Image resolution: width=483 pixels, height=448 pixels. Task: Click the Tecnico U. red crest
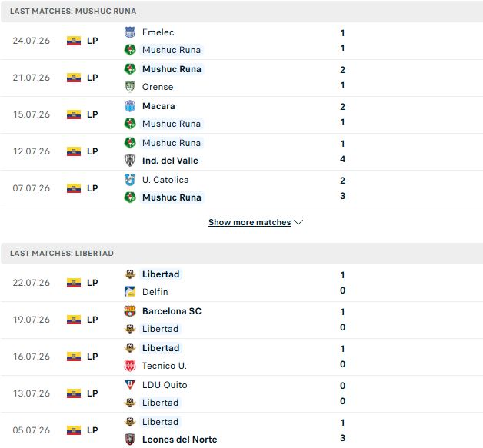(130, 366)
